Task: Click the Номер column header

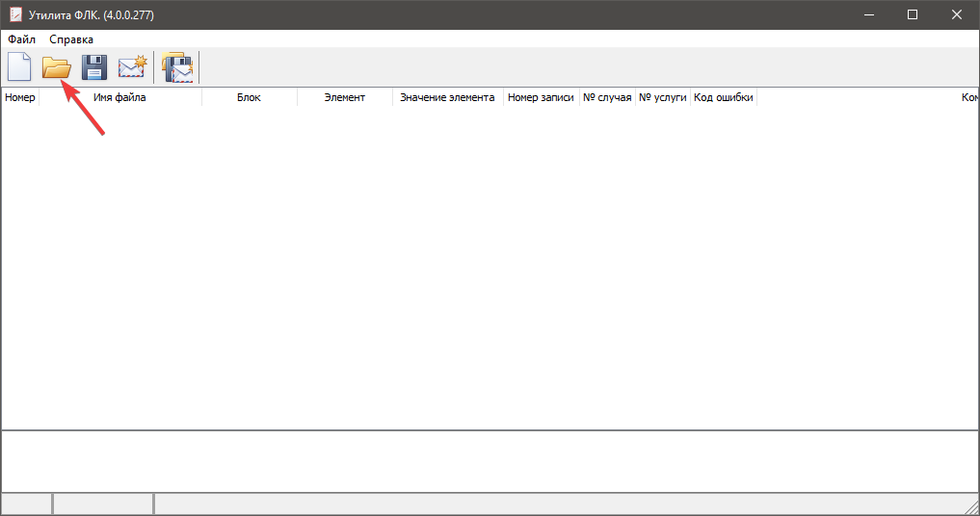Action: click(x=20, y=97)
